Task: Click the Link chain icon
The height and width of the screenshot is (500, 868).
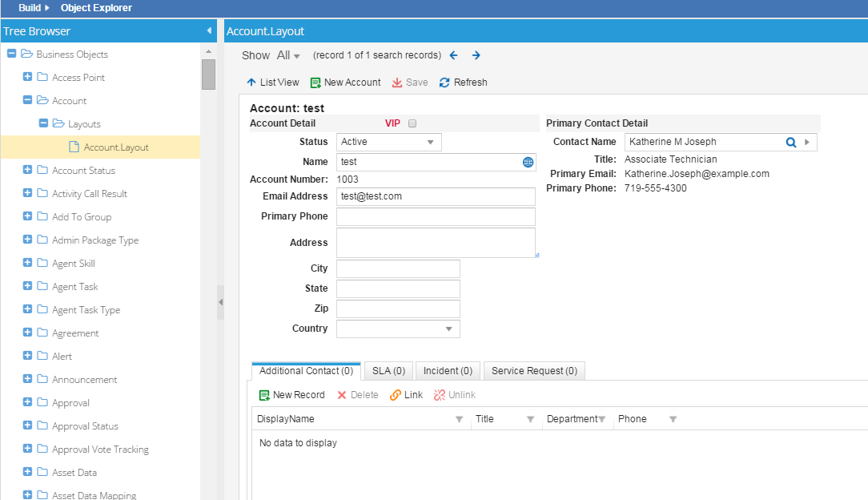Action: [396, 395]
